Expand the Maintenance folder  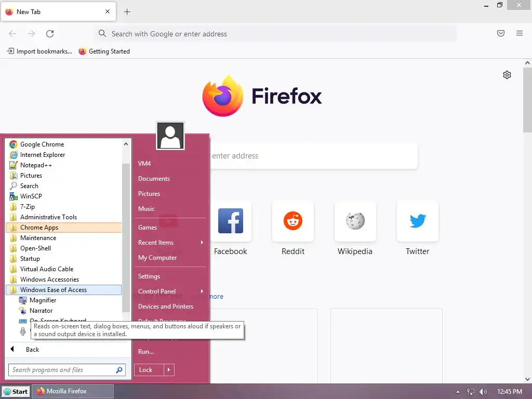click(x=63, y=238)
